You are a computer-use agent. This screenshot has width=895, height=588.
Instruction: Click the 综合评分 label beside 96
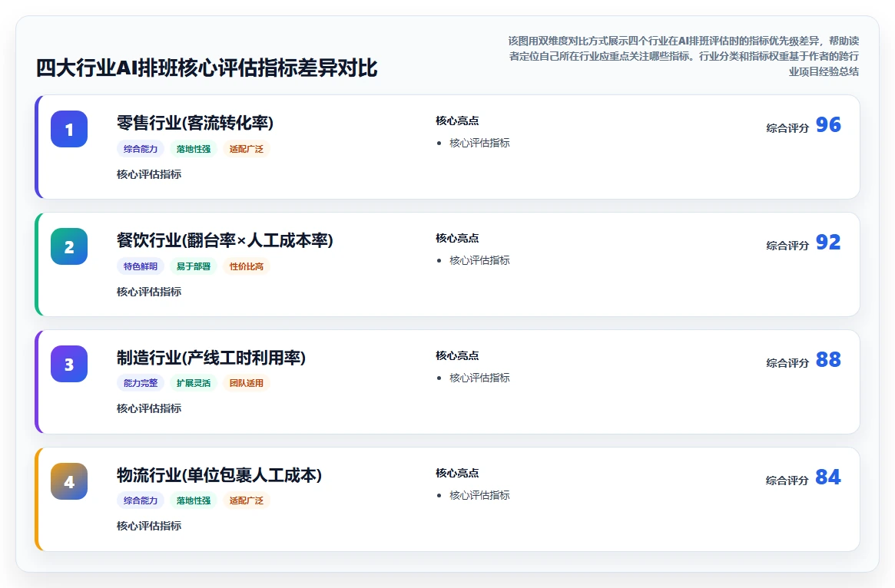pos(787,128)
